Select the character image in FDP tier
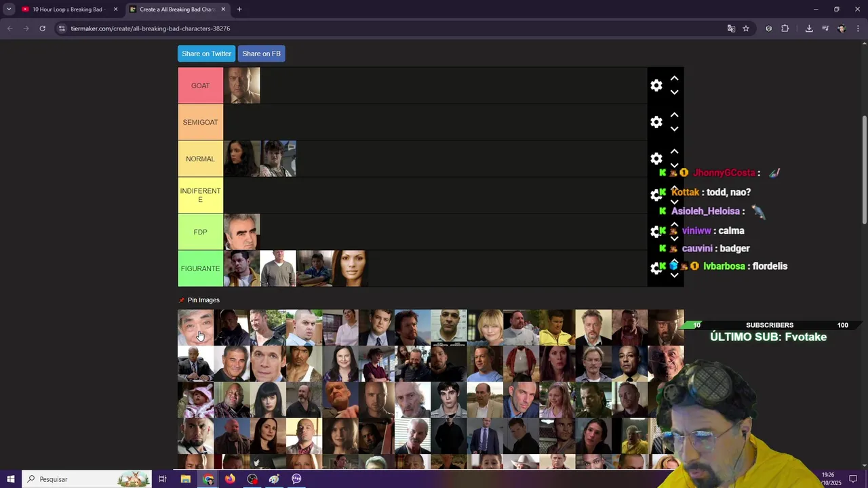Viewport: 868px width, 488px height. [241, 232]
